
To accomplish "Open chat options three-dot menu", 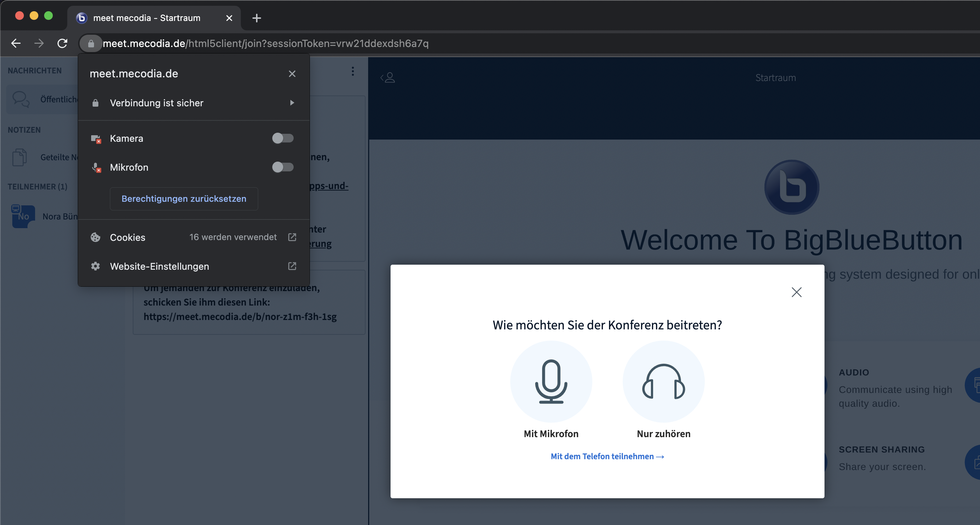I will click(353, 71).
